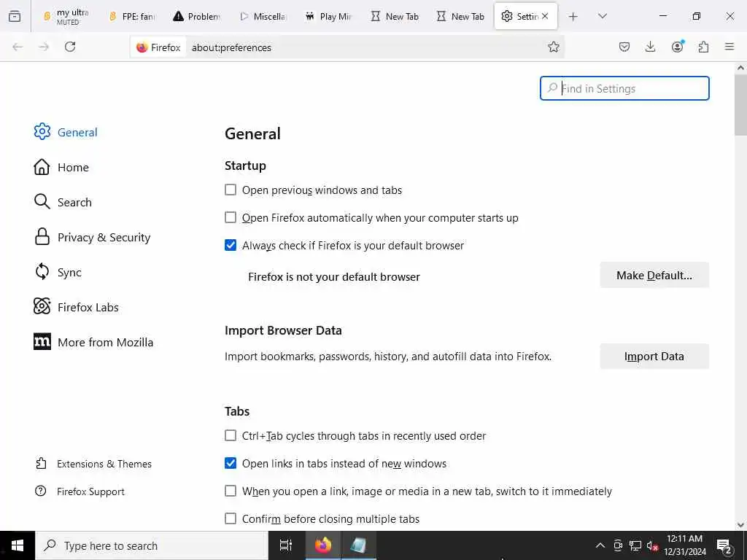Expand the list all tabs chevron
Screen dimensions: 747x560
603,16
